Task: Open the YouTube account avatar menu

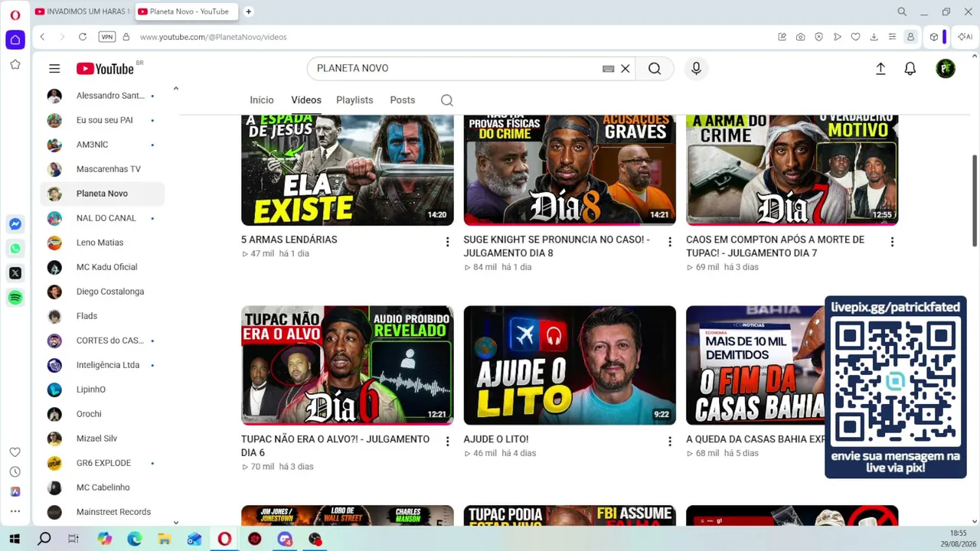Action: pos(946,69)
